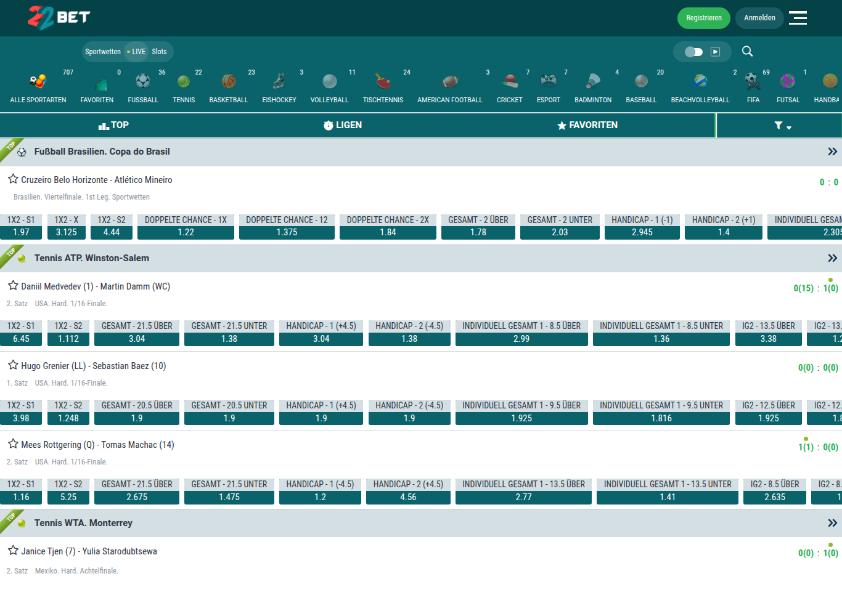Open the Tennis WTA. Monterrey league
Image resolution: width=842 pixels, height=616 pixels.
[83, 523]
